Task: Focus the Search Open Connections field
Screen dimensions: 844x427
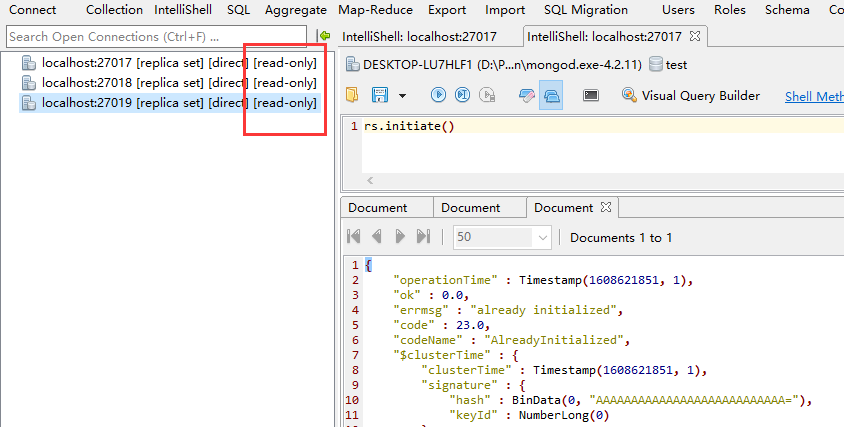Action: pyautogui.click(x=156, y=37)
